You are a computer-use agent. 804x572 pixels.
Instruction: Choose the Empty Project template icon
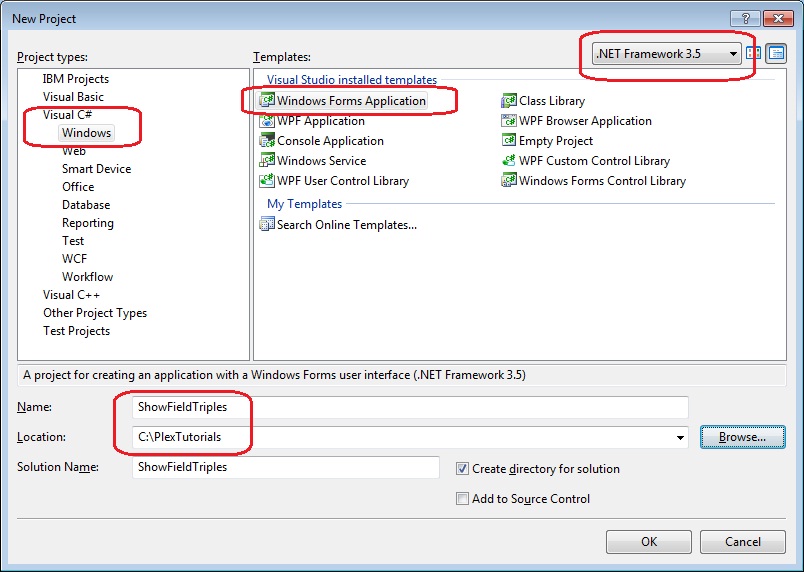pyautogui.click(x=509, y=141)
